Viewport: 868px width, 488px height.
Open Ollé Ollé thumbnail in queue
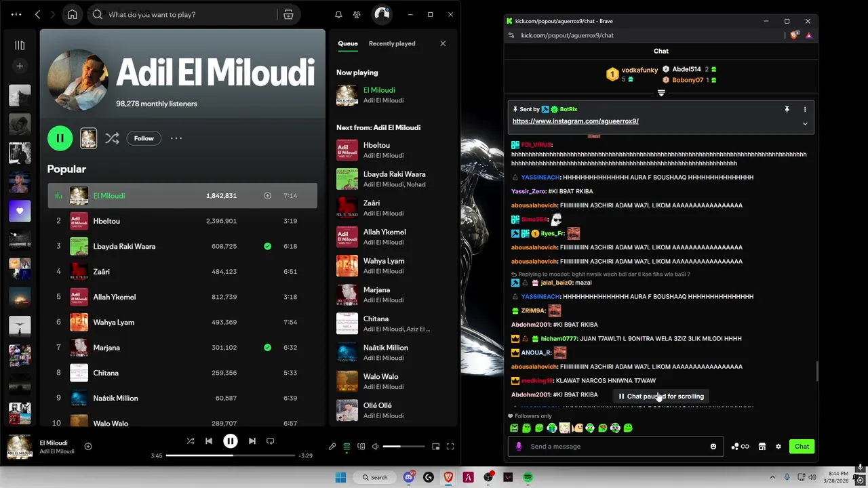click(x=347, y=410)
